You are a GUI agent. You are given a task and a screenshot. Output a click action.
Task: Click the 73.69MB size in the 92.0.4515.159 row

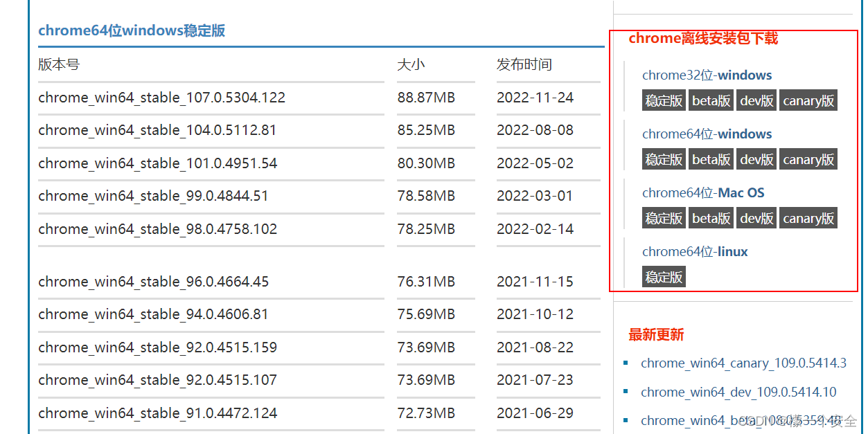tap(426, 347)
